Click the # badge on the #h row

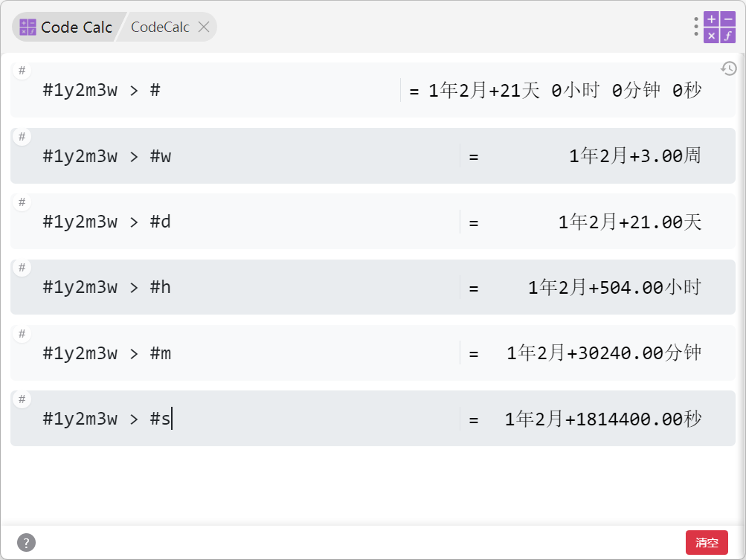tap(22, 268)
